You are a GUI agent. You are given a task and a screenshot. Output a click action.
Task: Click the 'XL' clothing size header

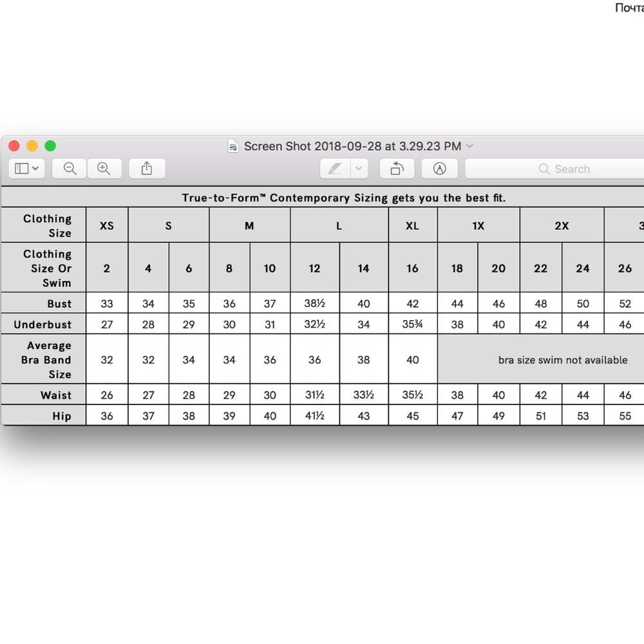point(413,225)
